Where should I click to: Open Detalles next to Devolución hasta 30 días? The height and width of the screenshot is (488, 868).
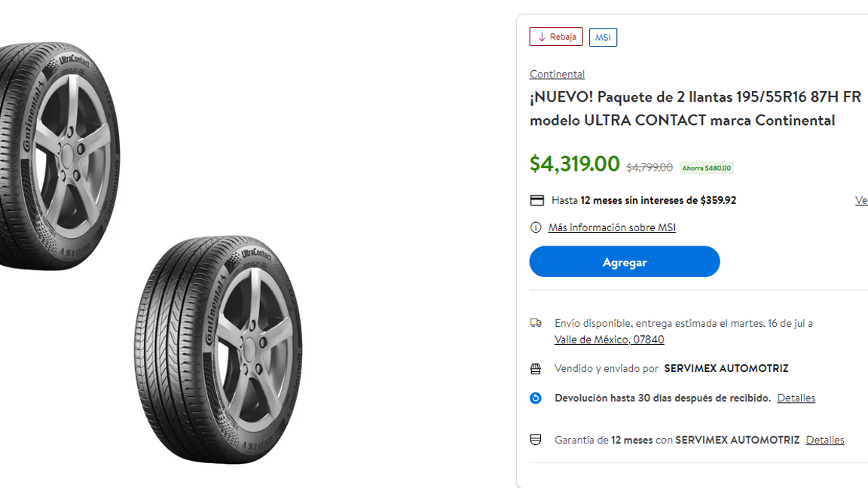(796, 398)
